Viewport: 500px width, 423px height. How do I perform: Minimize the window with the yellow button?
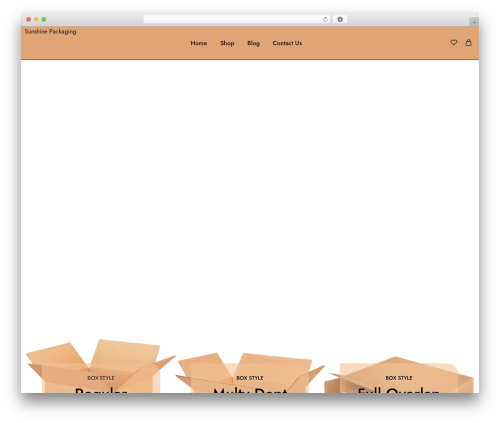(x=36, y=19)
